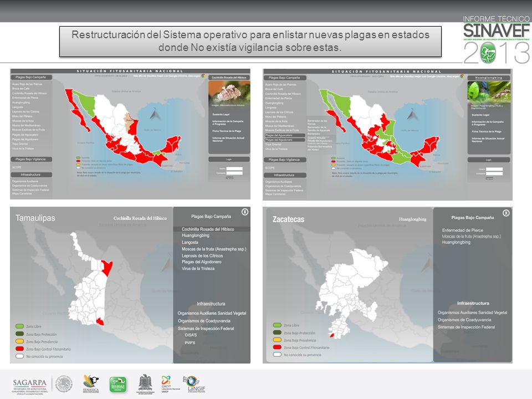
Task: Click north arrow on Cochinilla Rosada national map
Action: point(155,114)
